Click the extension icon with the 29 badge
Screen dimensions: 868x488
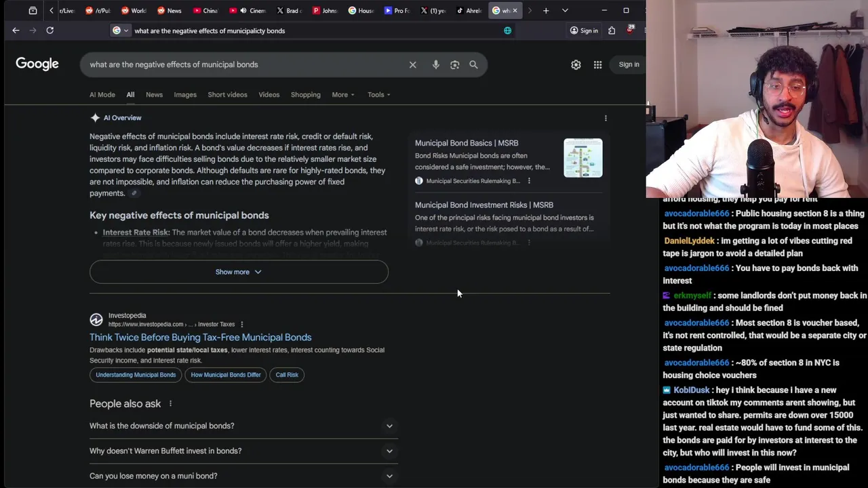click(631, 30)
